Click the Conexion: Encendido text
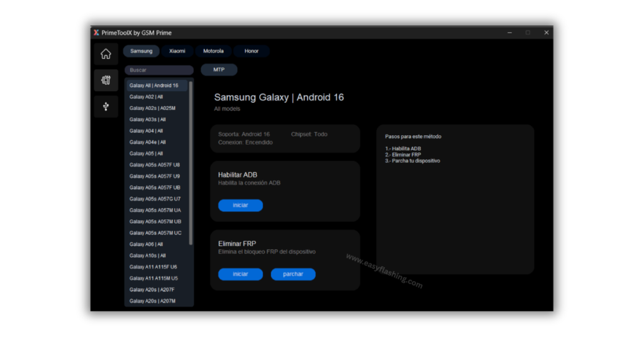Viewport: 644px width, 337px height. [x=245, y=143]
